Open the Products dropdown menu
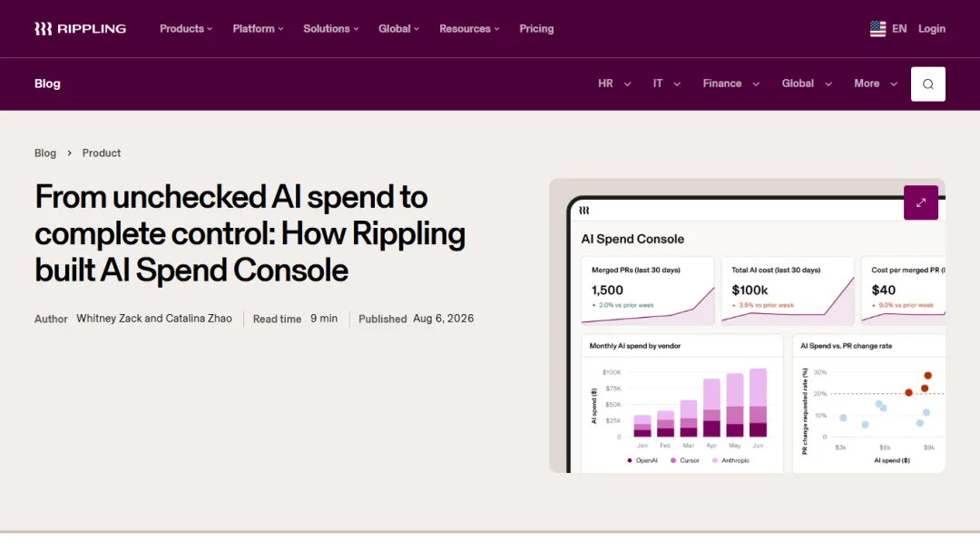The height and width of the screenshot is (552, 980). [x=186, y=29]
